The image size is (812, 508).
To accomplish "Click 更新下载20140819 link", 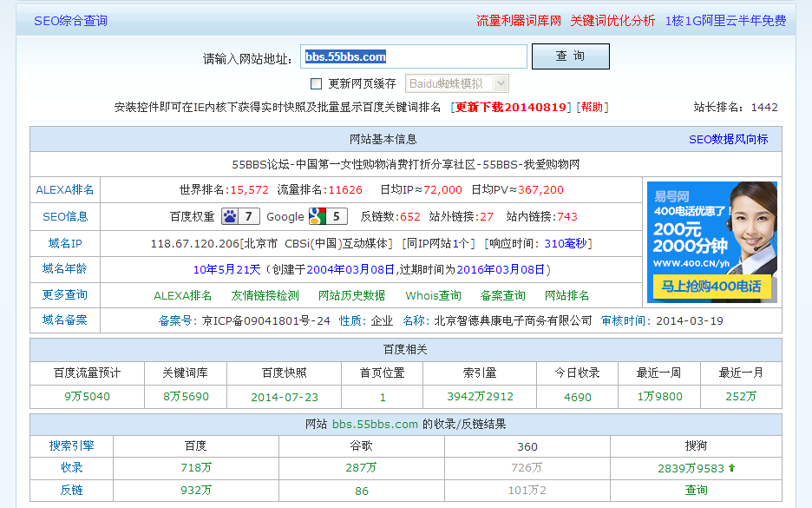I will tap(511, 107).
